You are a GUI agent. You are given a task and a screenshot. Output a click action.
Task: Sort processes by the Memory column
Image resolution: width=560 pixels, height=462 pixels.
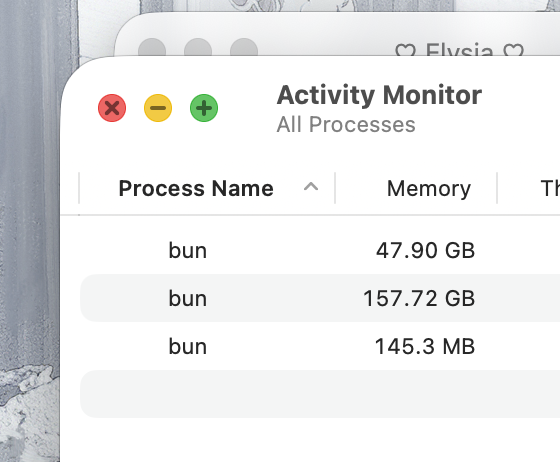(429, 188)
